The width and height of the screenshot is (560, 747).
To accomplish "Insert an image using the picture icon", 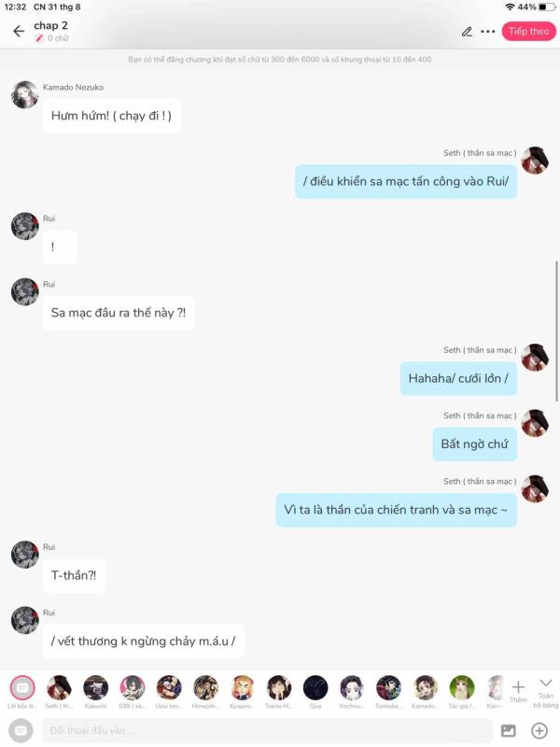I will tap(508, 730).
